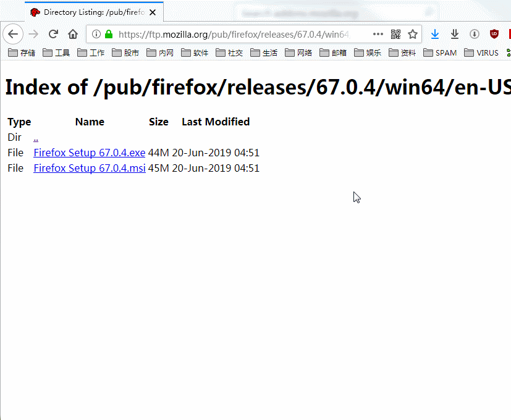Go to the parent directory link
This screenshot has height=420, width=511.
(x=36, y=138)
